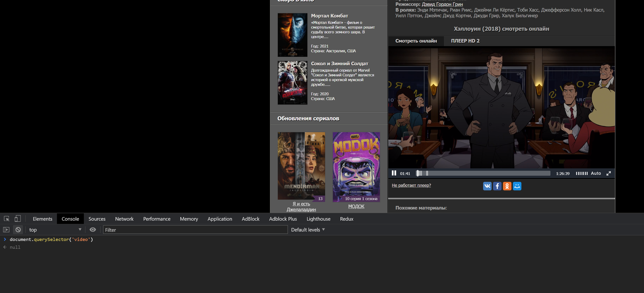Image resolution: width=644 pixels, height=293 pixels.
Task: Expand the top context dropdown
Action: point(55,230)
